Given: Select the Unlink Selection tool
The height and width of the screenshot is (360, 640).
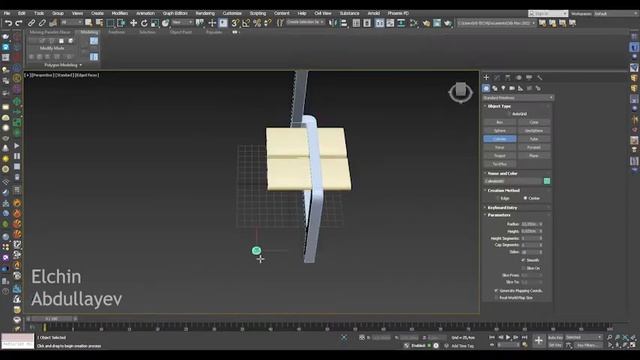Looking at the screenshot, I should tap(42, 23).
